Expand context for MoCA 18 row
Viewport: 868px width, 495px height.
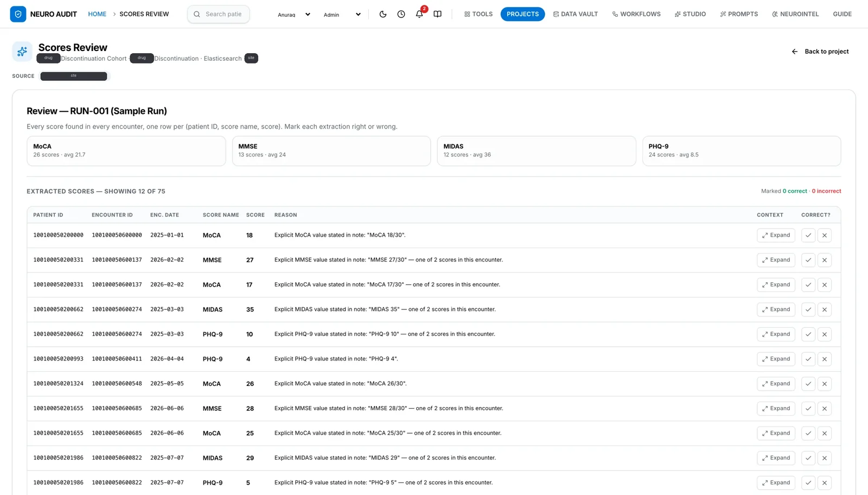(776, 236)
